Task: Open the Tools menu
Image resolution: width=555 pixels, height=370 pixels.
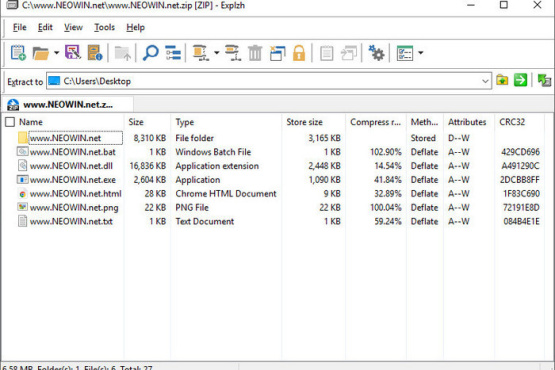Action: click(104, 27)
